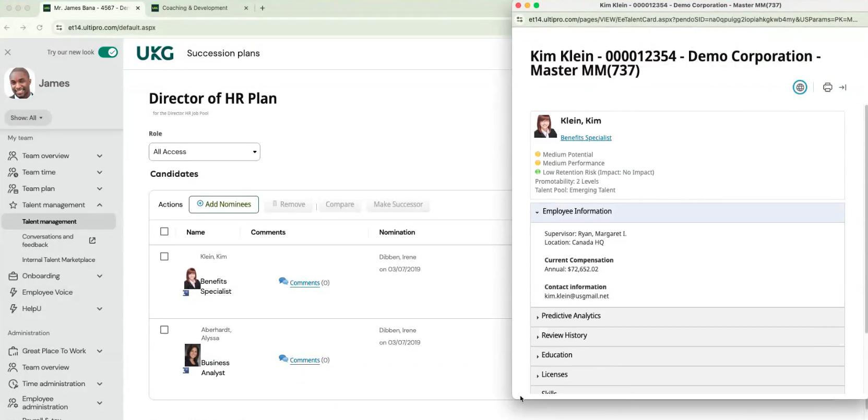Click the Employee Voice lightning icon
The image size is (868, 420).
click(x=13, y=292)
